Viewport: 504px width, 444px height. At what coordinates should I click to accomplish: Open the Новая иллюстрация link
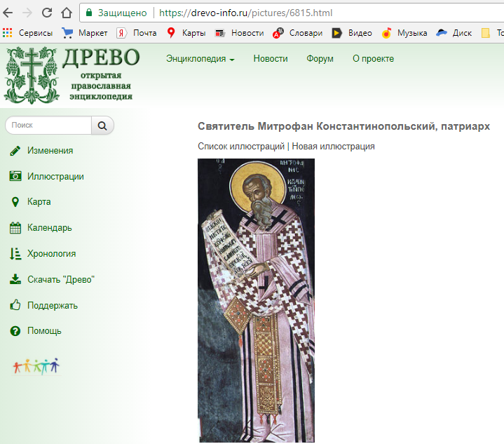coord(334,147)
